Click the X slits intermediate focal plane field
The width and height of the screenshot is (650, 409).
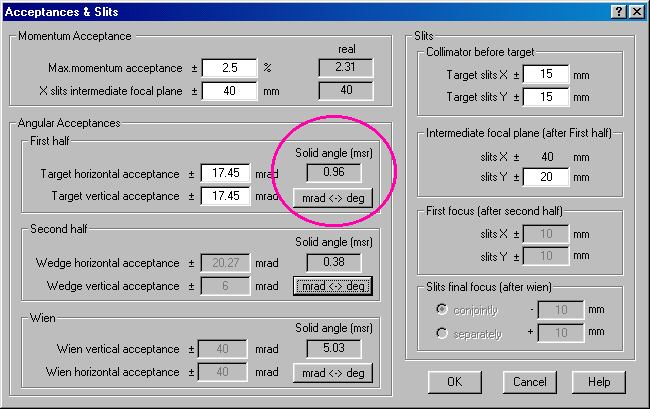tap(229, 90)
